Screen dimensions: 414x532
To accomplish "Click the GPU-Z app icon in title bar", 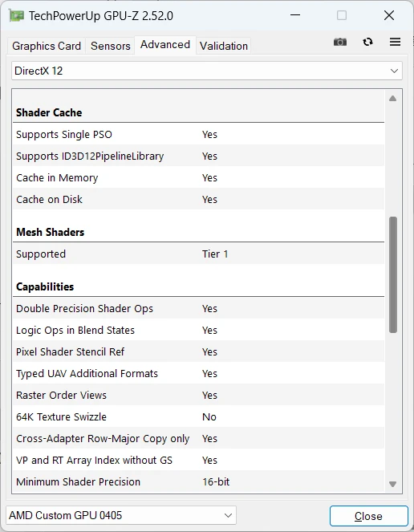I will [x=16, y=16].
